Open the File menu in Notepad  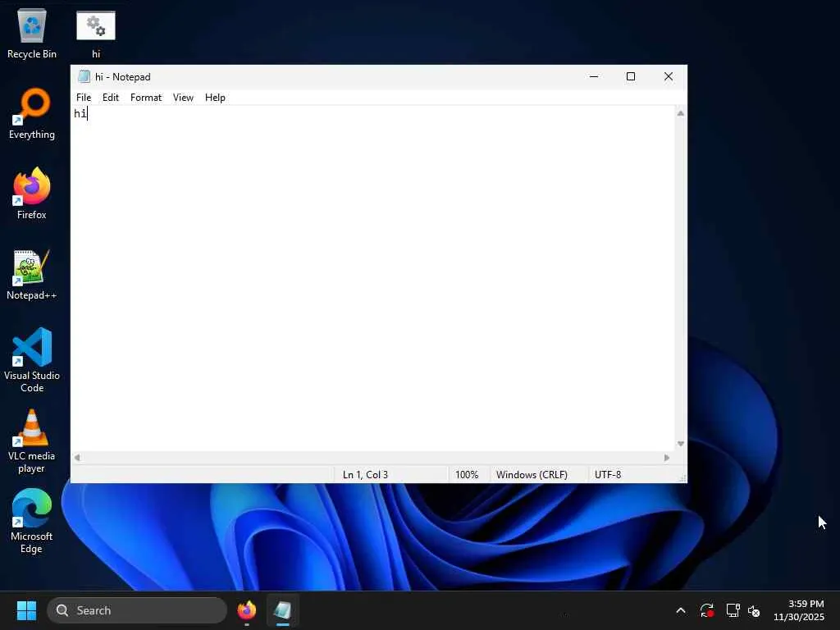pos(84,98)
